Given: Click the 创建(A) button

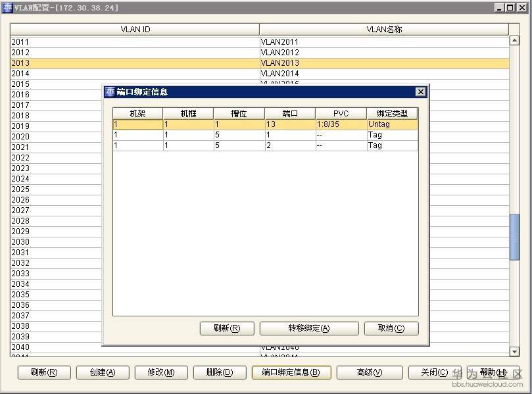Looking at the screenshot, I should tap(103, 372).
